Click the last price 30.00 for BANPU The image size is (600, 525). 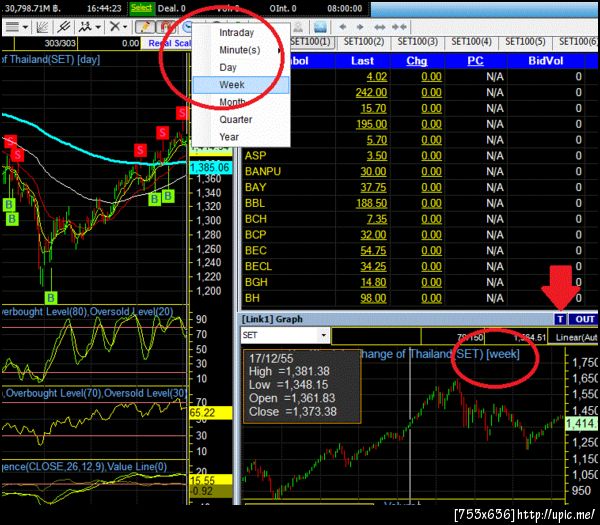373,171
